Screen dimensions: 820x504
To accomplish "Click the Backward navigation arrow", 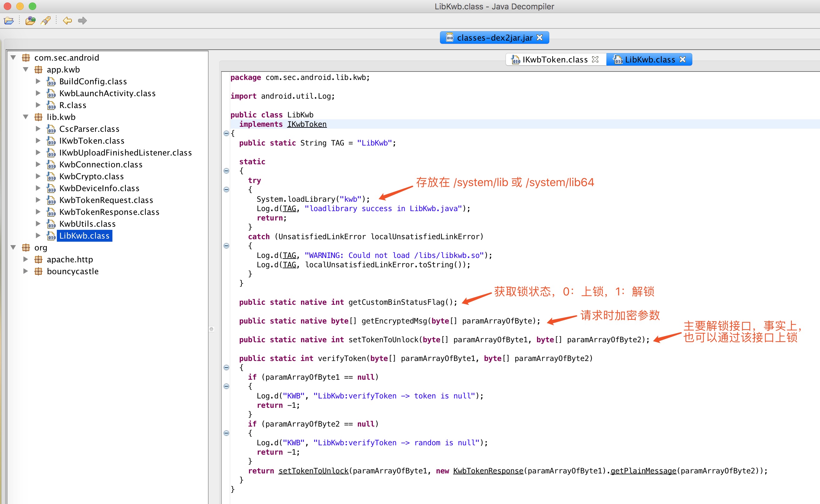I will tap(67, 21).
